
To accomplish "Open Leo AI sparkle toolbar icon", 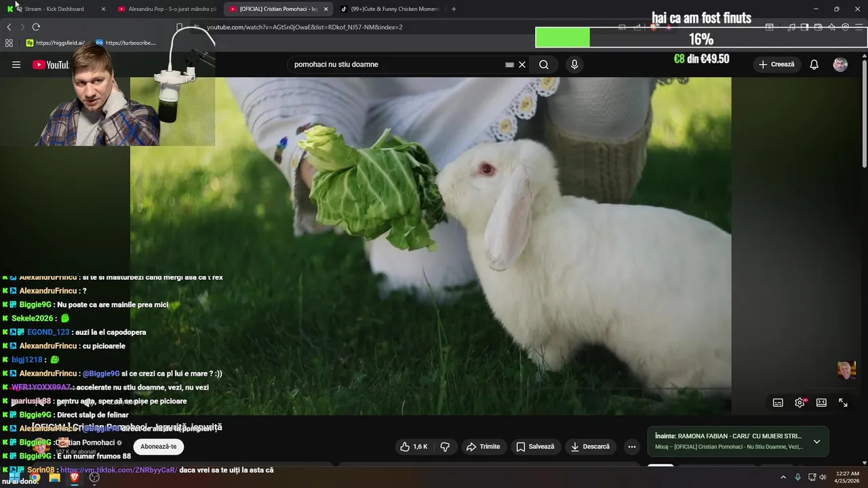I will click(831, 27).
